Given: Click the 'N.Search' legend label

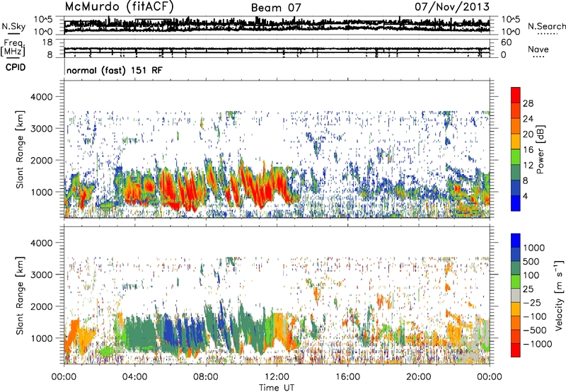Looking at the screenshot, I should coord(546,26).
